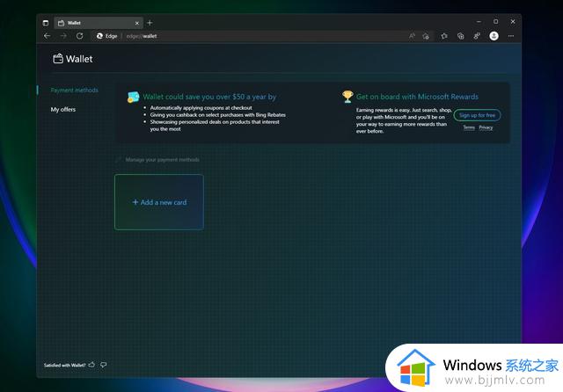Click Add a new card tile
The height and width of the screenshot is (392, 563).
click(x=159, y=202)
